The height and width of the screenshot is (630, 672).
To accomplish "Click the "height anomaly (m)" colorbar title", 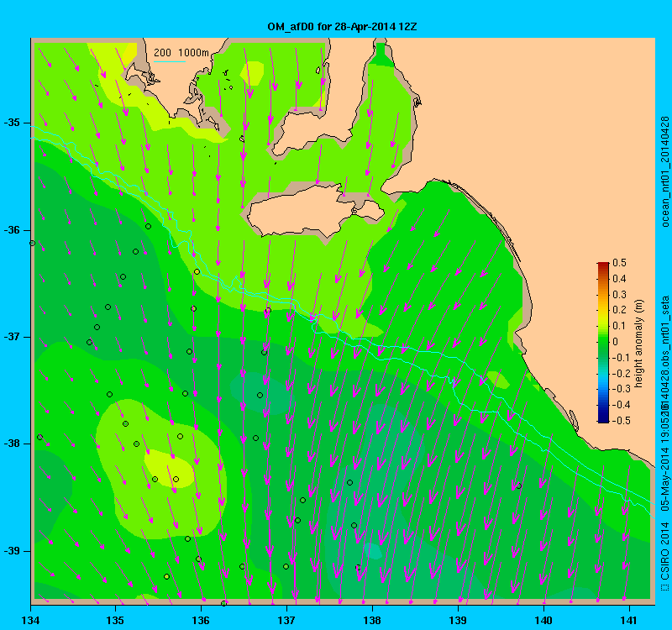I will 639,344.
